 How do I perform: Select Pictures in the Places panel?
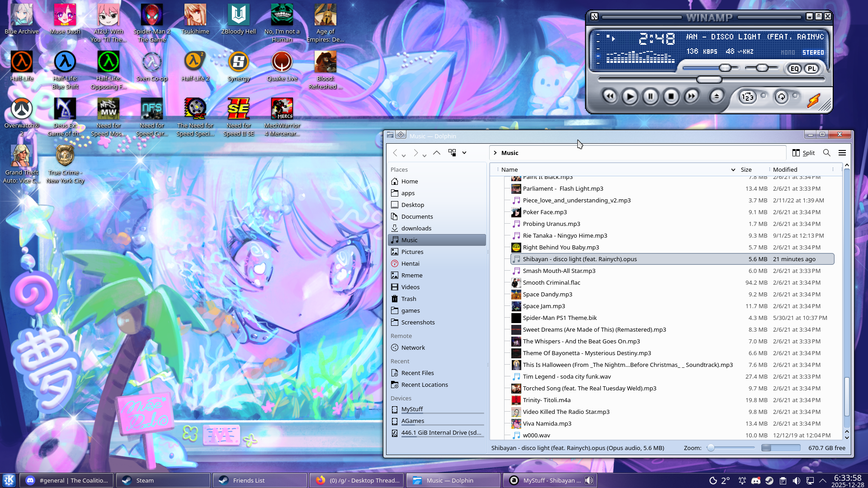412,252
